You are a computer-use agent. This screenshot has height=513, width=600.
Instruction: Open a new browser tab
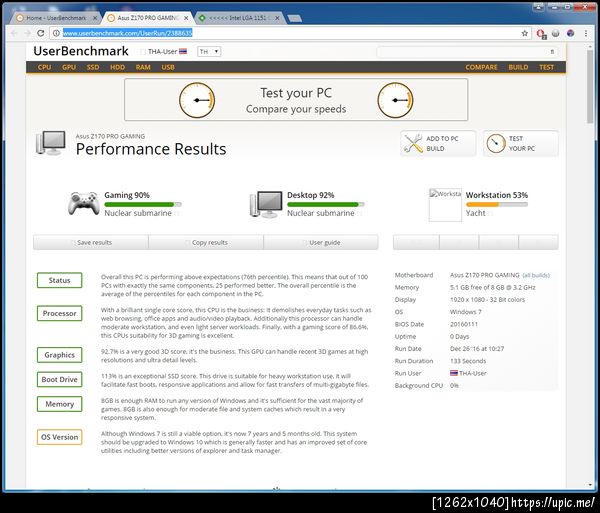[x=294, y=18]
